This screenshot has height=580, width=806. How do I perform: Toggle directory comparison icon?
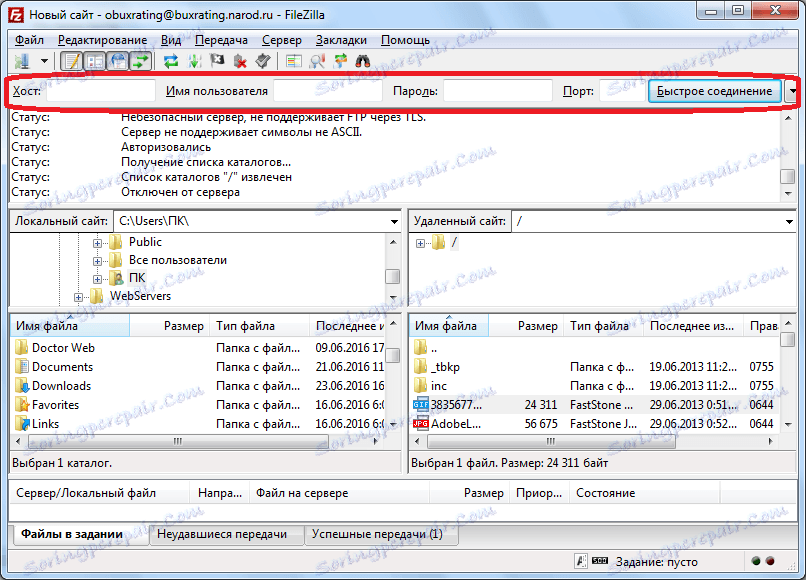click(317, 61)
